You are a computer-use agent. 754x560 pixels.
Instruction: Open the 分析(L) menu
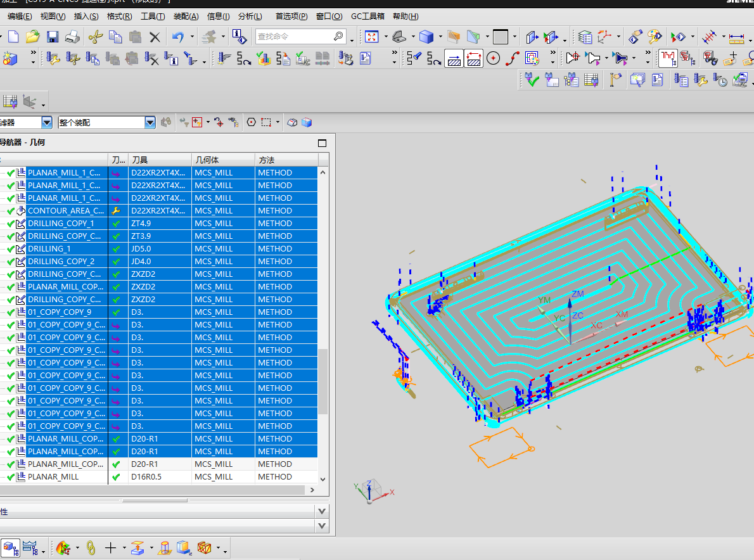point(250,16)
